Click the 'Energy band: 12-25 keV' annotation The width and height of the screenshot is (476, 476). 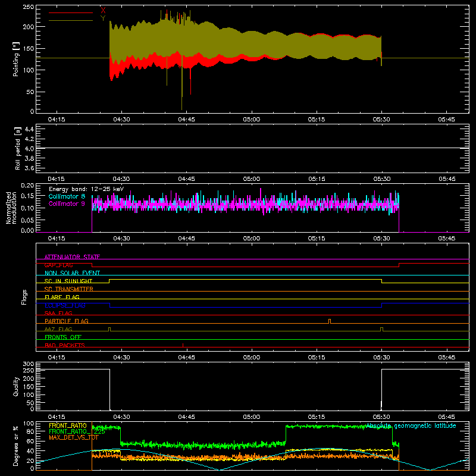(86, 189)
